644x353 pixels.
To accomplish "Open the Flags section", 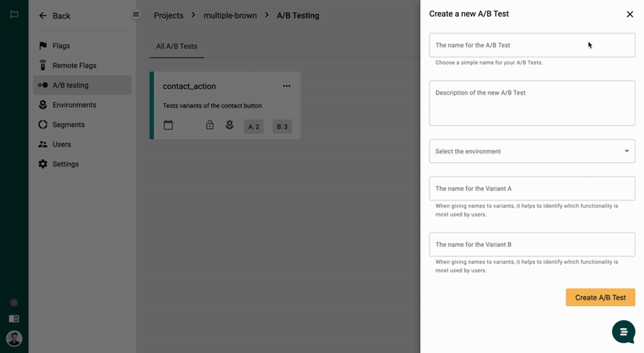I will 82,46.
